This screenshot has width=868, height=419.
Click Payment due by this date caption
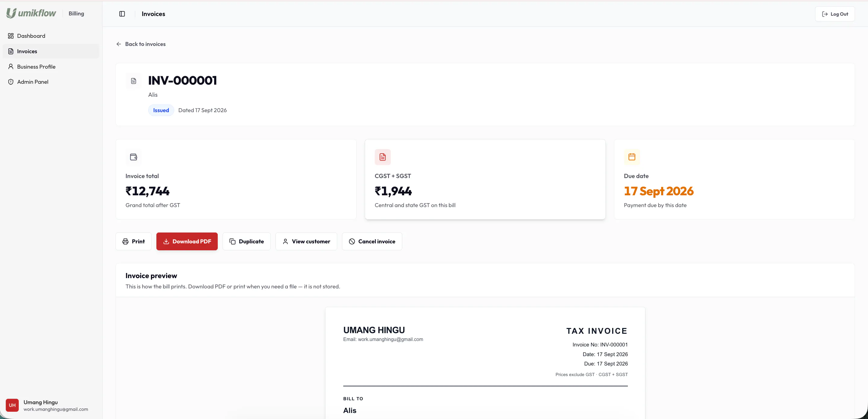655,205
